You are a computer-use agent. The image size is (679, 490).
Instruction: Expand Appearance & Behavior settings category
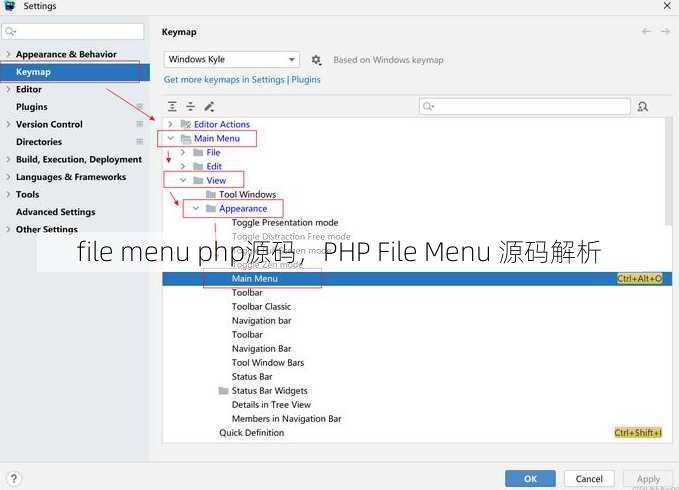8,54
